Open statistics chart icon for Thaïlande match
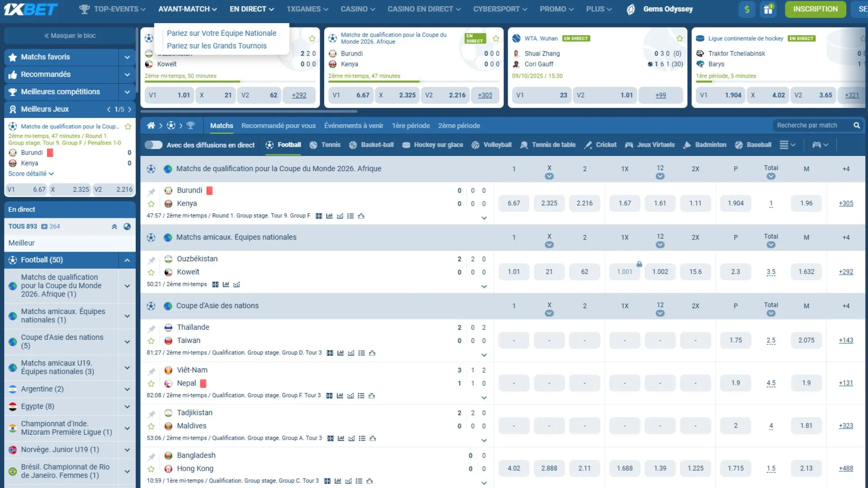 (340, 353)
